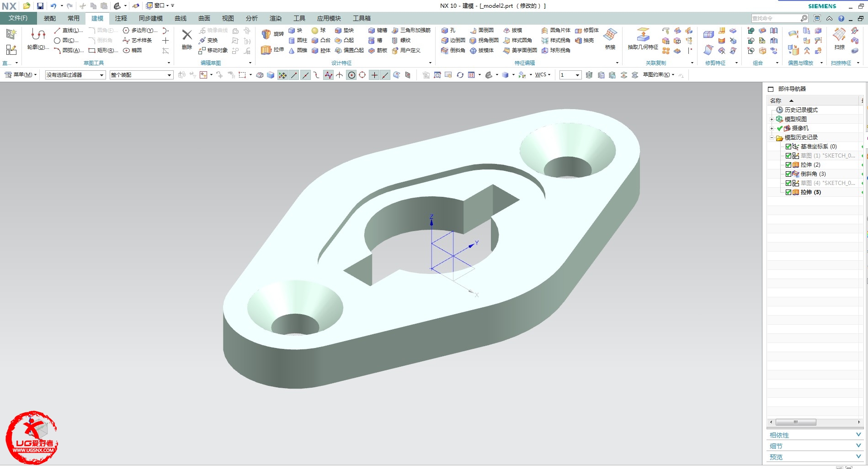Open the 移动对象 move object command

[213, 50]
